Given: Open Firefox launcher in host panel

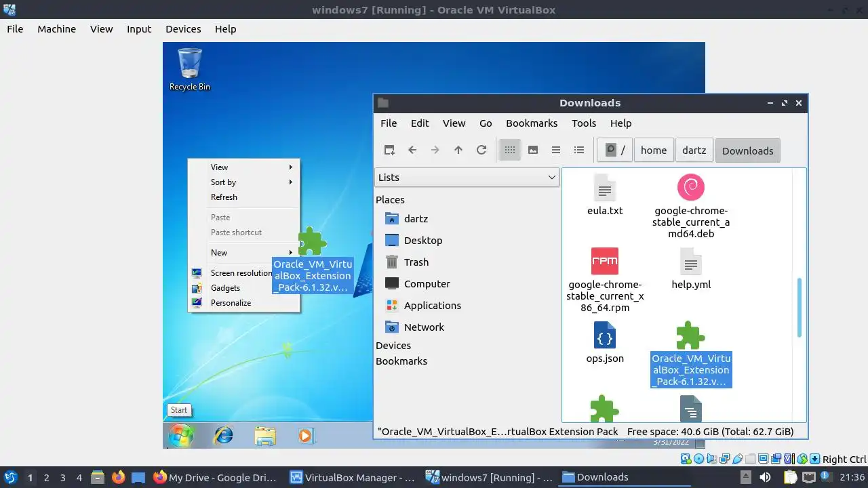Looking at the screenshot, I should click(x=118, y=477).
